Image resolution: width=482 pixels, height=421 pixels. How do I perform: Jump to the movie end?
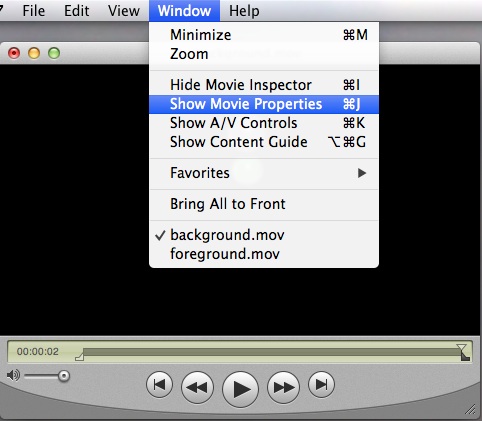(x=321, y=385)
